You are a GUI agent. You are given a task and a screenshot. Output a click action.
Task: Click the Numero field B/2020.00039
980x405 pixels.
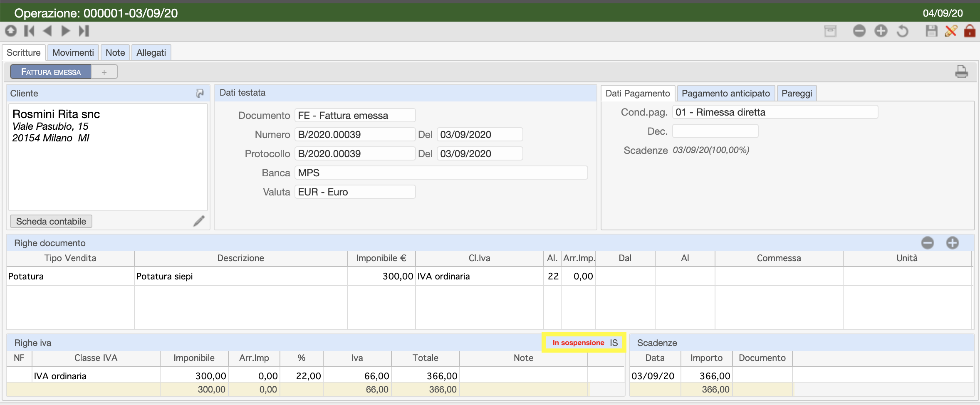click(355, 135)
